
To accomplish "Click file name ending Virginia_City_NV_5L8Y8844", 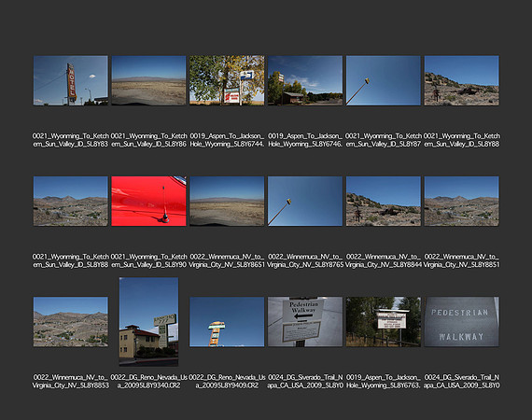I will coord(384,260).
